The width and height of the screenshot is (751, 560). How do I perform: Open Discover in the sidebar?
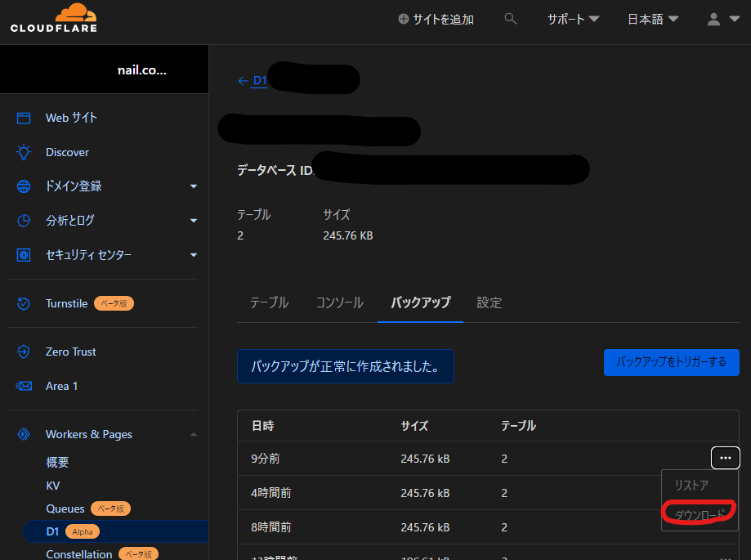tap(67, 152)
